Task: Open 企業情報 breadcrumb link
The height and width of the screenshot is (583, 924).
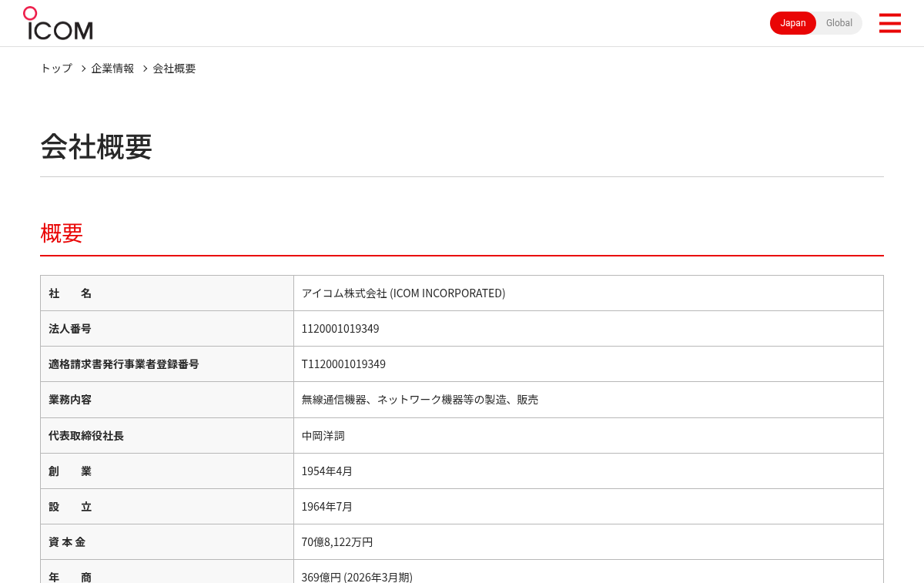Action: pos(112,68)
